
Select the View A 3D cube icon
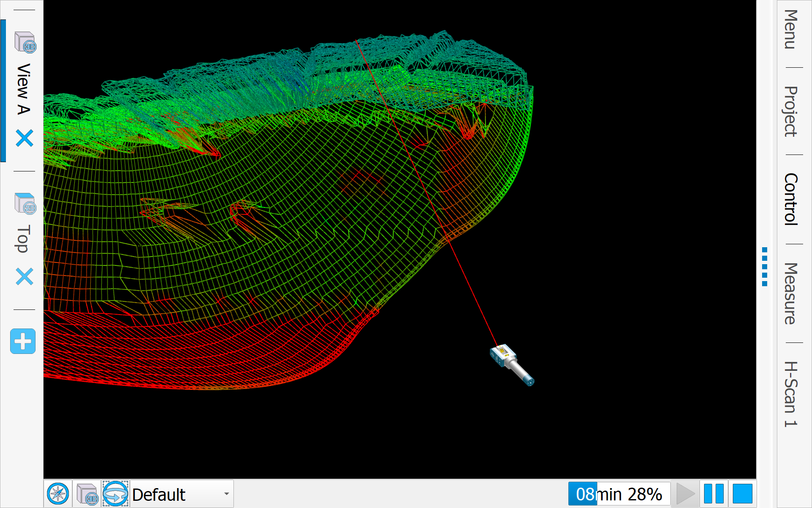click(x=25, y=42)
